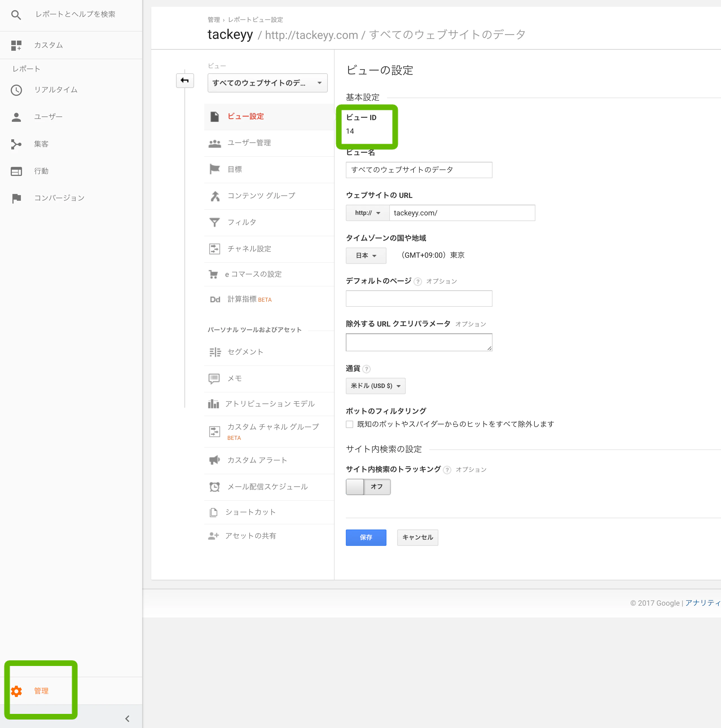Click the 計算指標 Dd icon
The height and width of the screenshot is (728, 721).
[215, 299]
